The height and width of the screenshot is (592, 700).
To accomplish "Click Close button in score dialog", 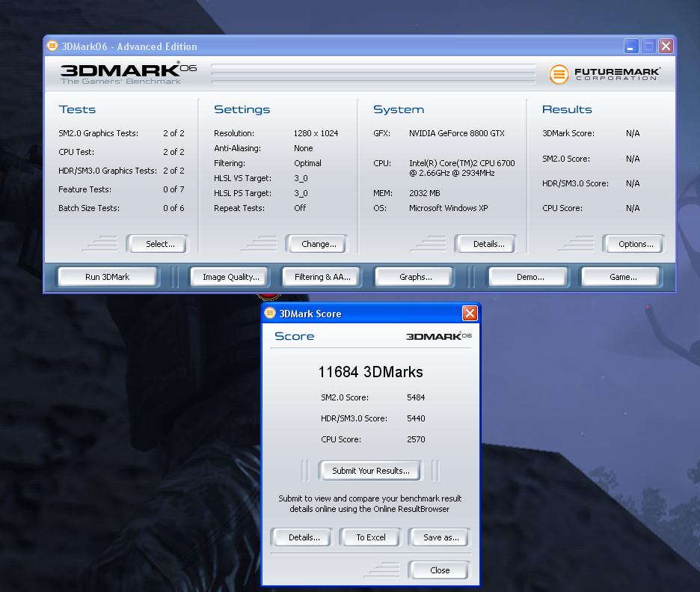I will [x=440, y=570].
